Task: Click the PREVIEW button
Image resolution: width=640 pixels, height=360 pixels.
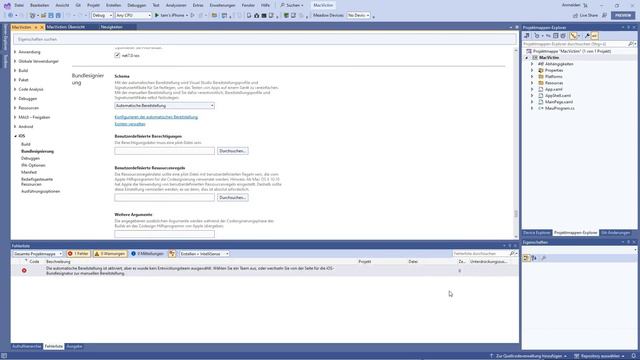Action: (x=623, y=16)
